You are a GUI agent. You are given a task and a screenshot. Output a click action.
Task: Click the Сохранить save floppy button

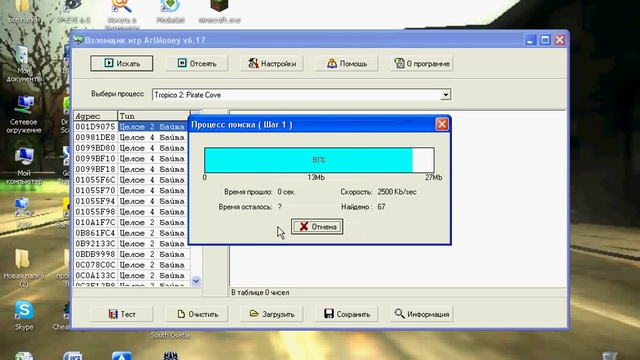347,314
